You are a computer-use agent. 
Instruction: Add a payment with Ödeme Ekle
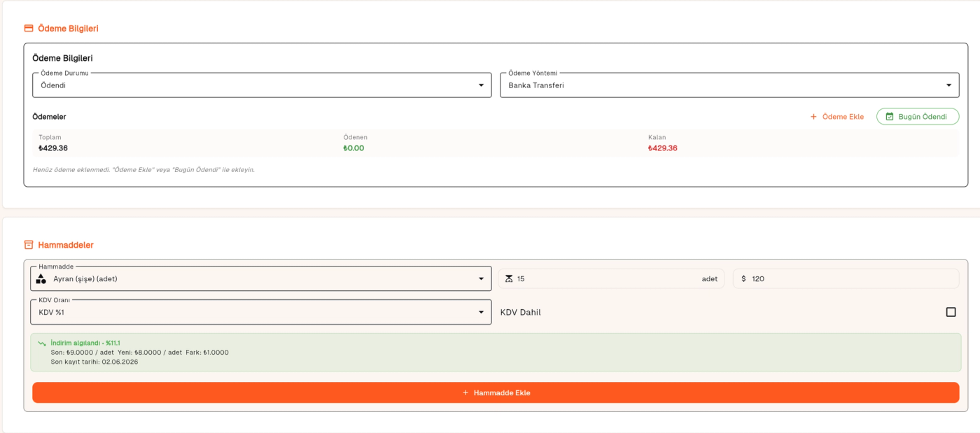click(837, 117)
